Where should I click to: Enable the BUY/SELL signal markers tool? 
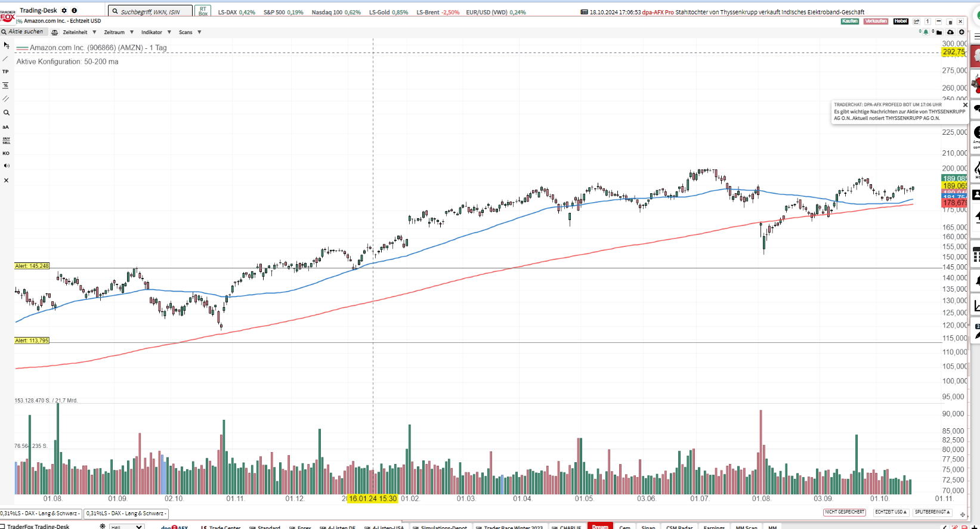click(5, 139)
